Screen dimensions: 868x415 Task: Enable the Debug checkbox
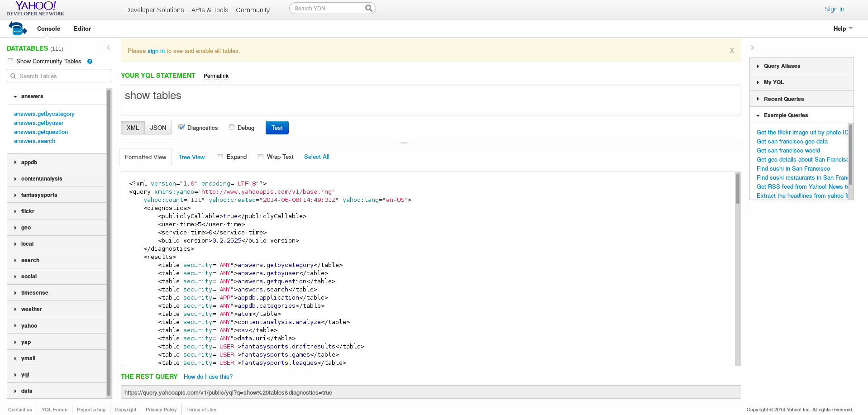(232, 127)
